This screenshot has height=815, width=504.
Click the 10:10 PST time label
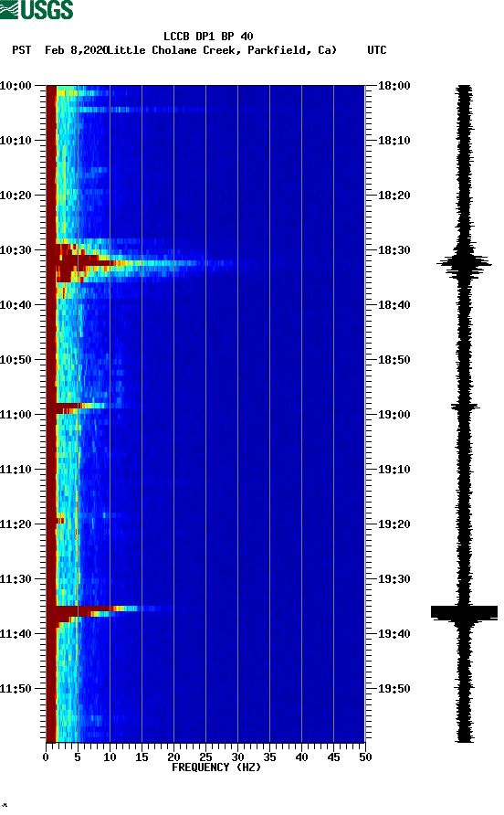(16, 141)
